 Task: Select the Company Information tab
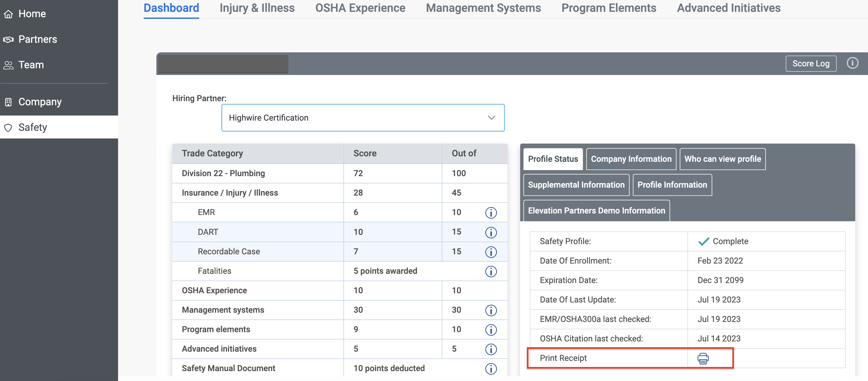(x=631, y=159)
